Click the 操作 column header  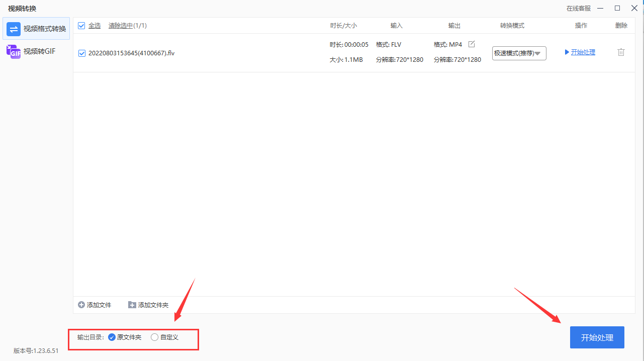pyautogui.click(x=581, y=26)
